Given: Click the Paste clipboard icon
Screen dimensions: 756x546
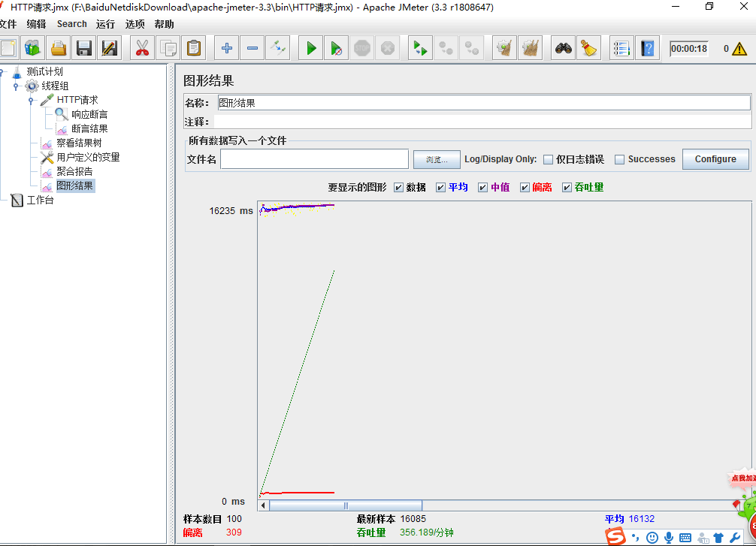Looking at the screenshot, I should 194,48.
